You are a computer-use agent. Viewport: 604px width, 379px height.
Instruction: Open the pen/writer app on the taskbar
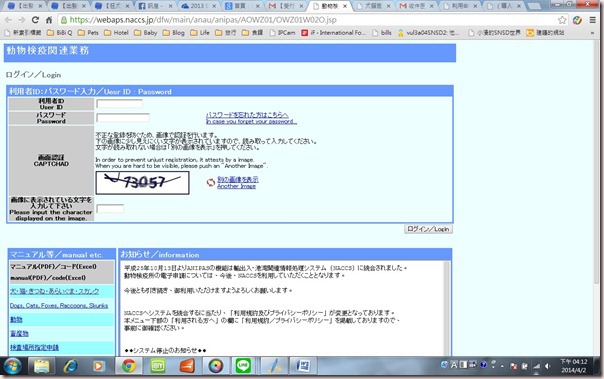point(274,366)
